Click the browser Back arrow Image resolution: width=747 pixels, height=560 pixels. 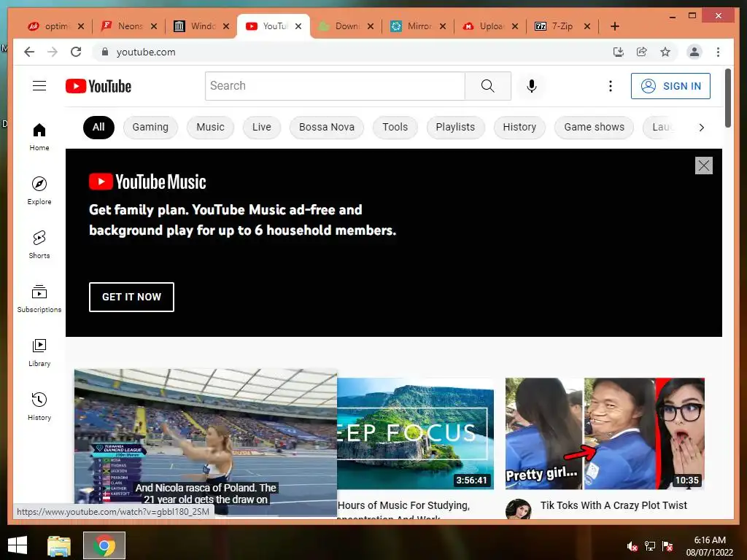point(29,52)
